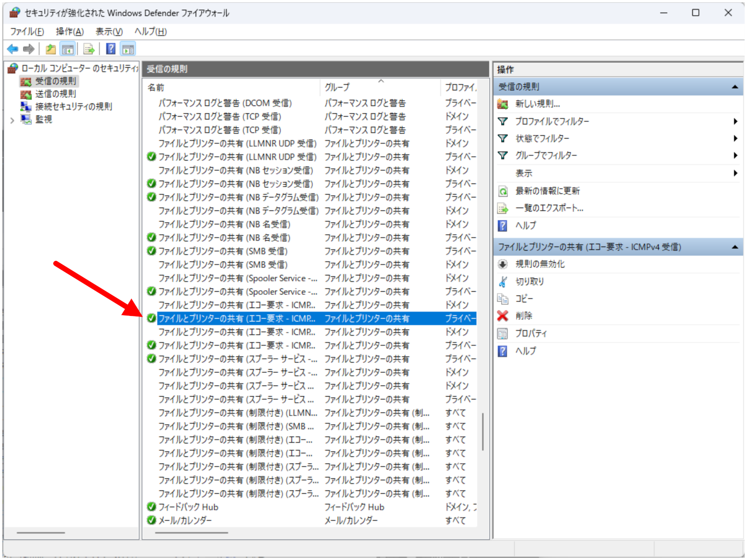Click the 最新の情報に更新 refresh icon
Image resolution: width=747 pixels, height=560 pixels.
point(502,191)
